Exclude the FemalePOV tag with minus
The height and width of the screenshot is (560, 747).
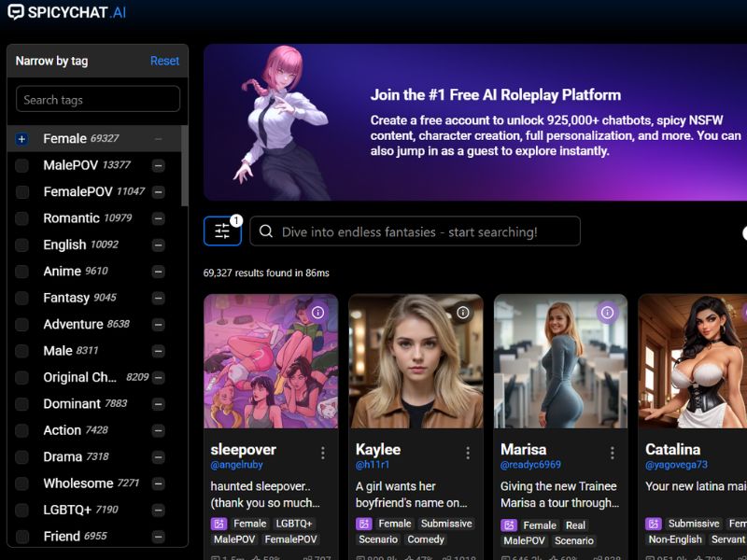pyautogui.click(x=158, y=192)
